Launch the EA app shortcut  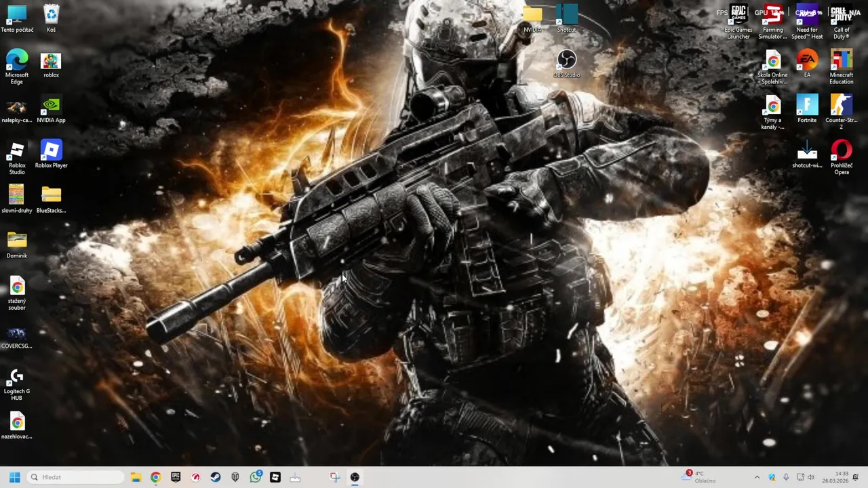(807, 64)
